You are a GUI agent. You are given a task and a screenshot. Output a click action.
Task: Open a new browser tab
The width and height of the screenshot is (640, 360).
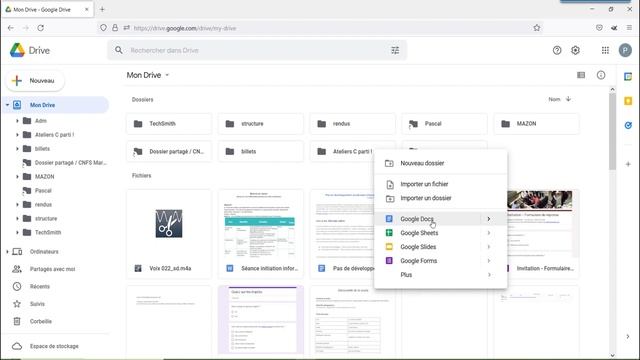[x=102, y=9]
